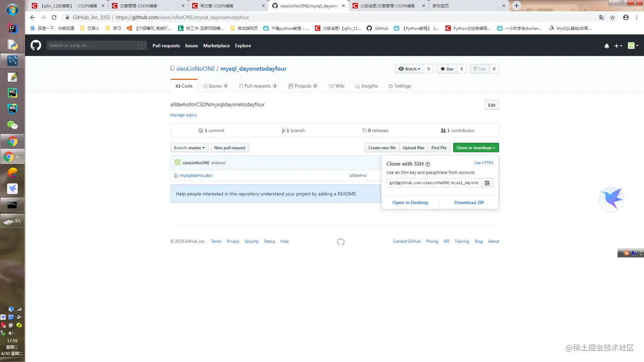Open the 1 branch link
Viewport: 644px width, 362px height.
293,131
